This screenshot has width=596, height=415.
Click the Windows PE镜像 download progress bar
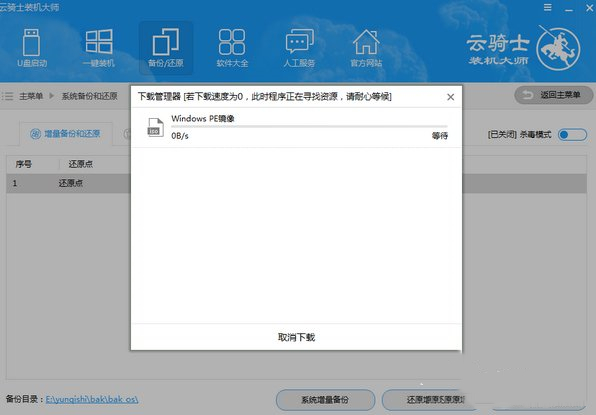(x=309, y=127)
